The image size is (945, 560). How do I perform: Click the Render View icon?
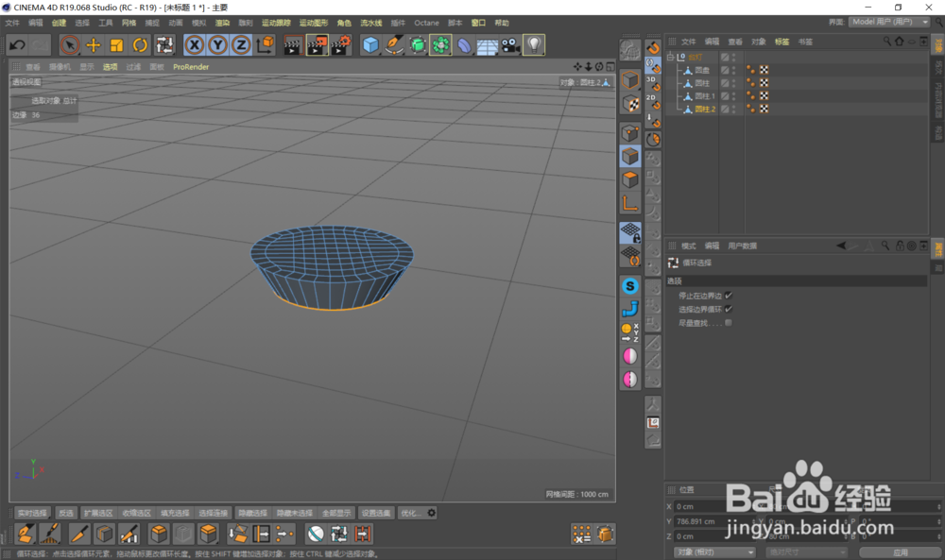pyautogui.click(x=295, y=44)
